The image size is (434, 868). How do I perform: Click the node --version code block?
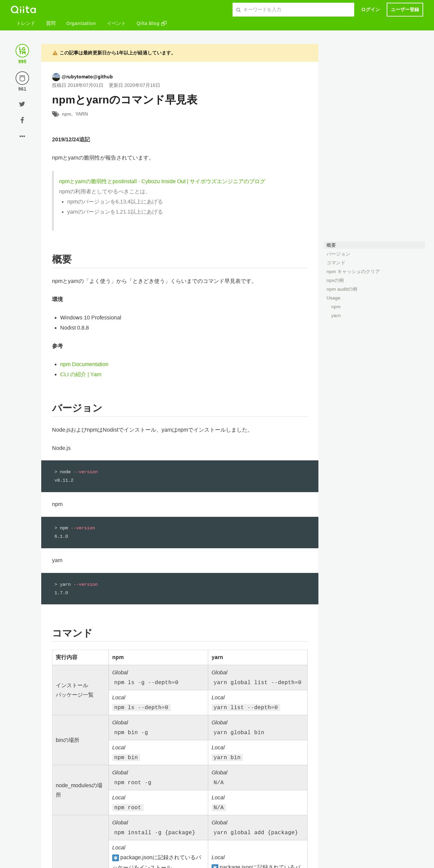pos(180,476)
